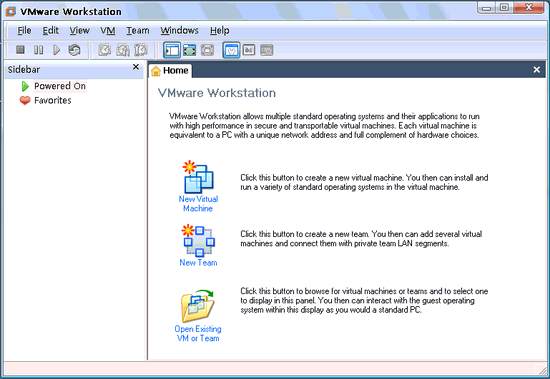550x379 pixels.
Task: Click the New Virtual Machine link text
Action: pyautogui.click(x=198, y=204)
